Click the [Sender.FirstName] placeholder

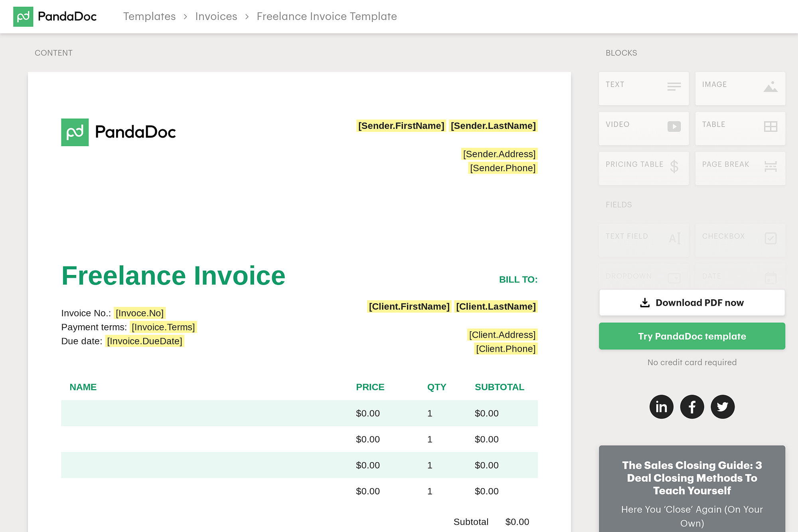401,126
